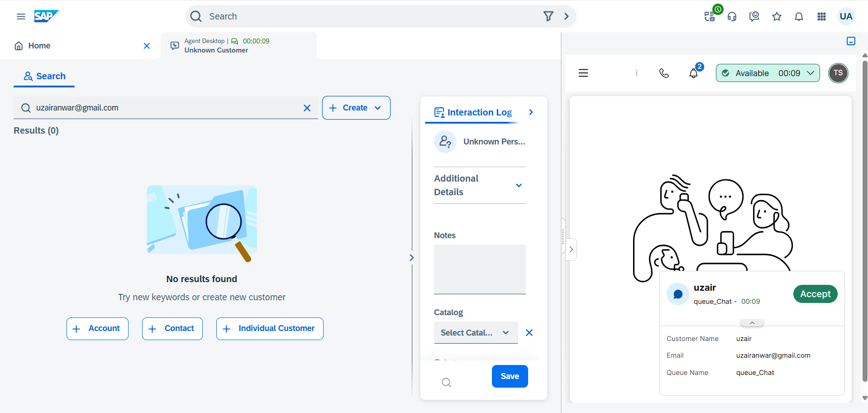Save the interaction log
Screen dimensions: 868x413
click(x=510, y=376)
